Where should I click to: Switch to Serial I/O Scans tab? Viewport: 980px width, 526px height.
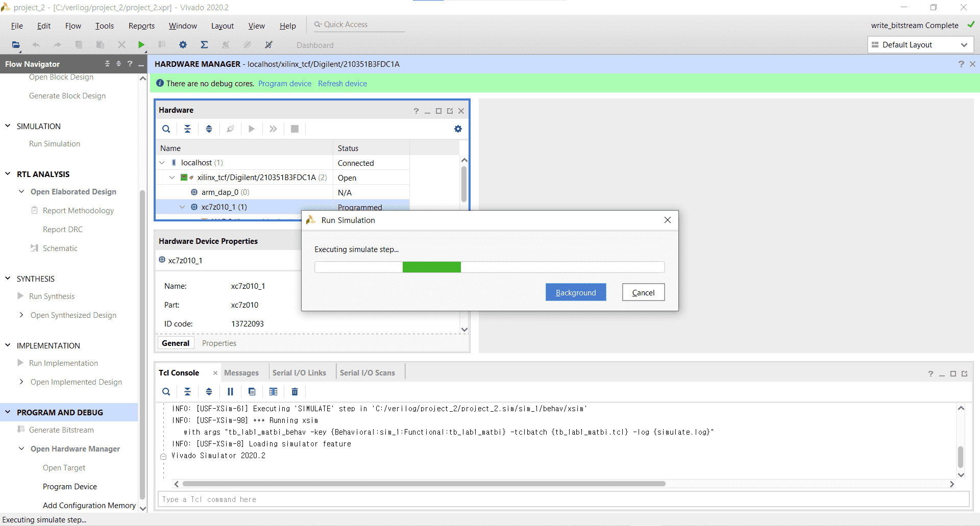click(367, 373)
